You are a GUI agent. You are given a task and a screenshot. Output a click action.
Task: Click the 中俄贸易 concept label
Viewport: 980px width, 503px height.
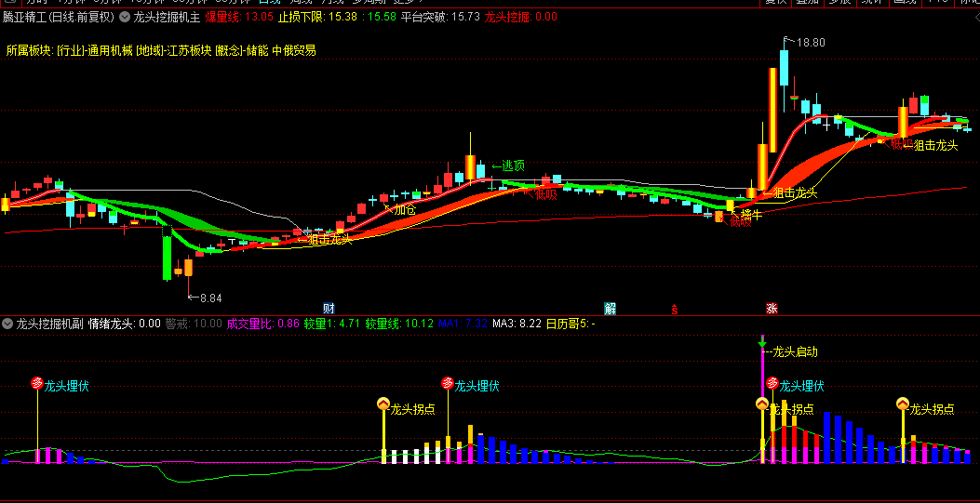[x=294, y=50]
